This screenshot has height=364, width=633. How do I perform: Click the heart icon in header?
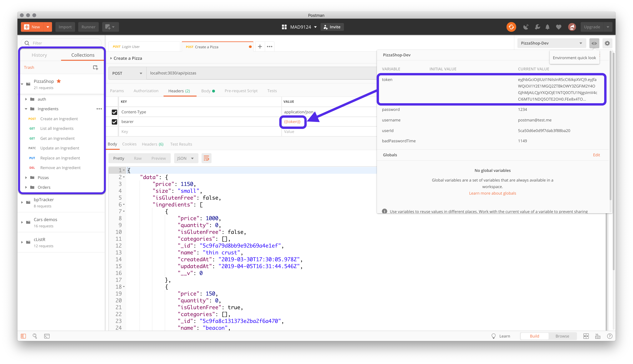coord(559,27)
